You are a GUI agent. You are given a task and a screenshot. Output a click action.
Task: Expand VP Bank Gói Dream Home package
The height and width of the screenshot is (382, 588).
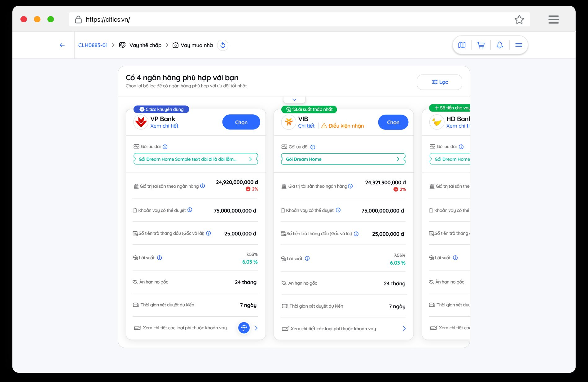195,159
